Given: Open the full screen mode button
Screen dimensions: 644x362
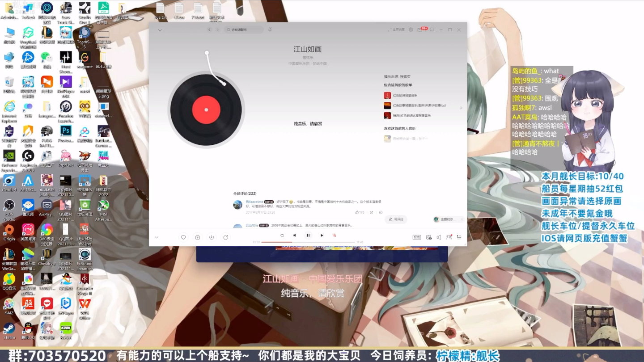Looking at the screenshot, I should point(397,29).
